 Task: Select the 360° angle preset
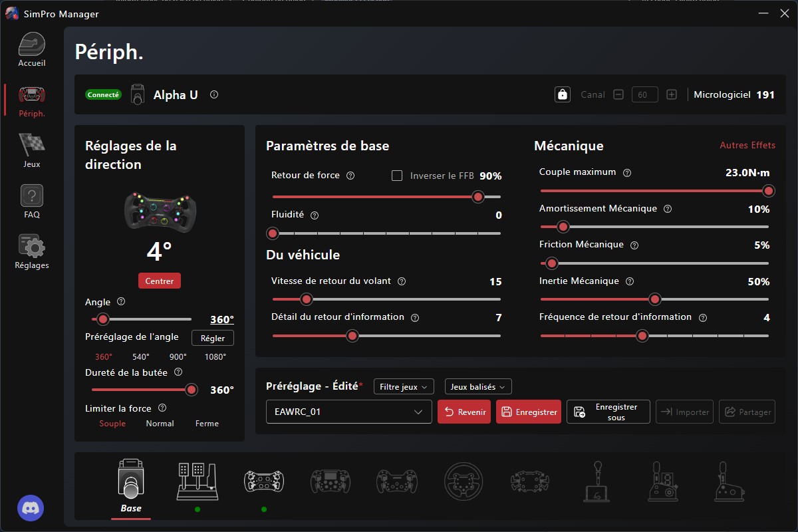103,356
